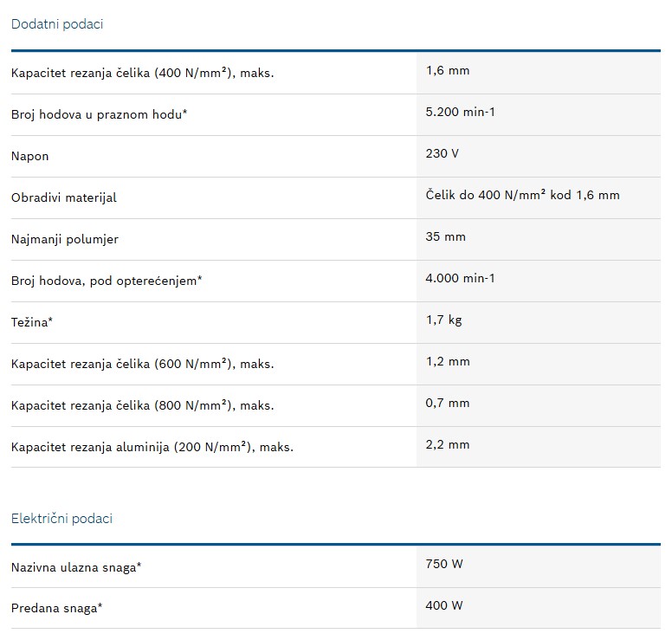Viewport: 672px width, 640px height.
Task: Click 'Kapacitet rezanja čelika (400 N/mm²)' label
Action: tap(142, 73)
